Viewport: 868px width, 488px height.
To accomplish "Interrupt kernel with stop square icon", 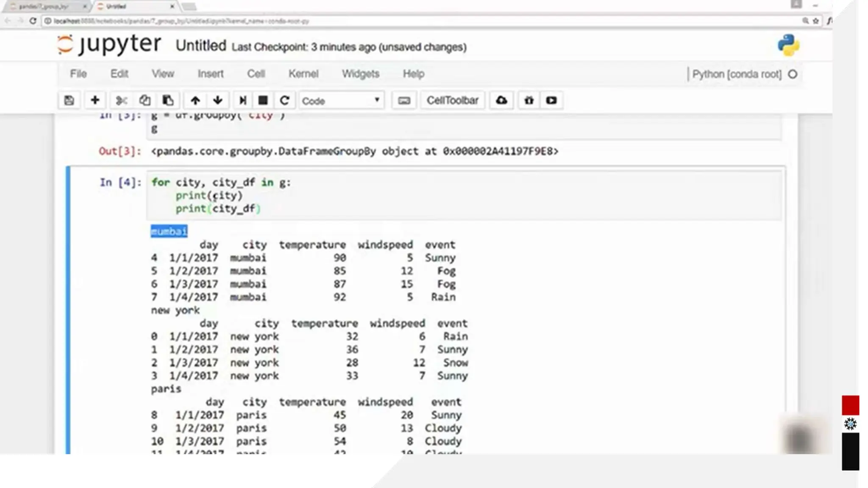I will click(x=263, y=100).
